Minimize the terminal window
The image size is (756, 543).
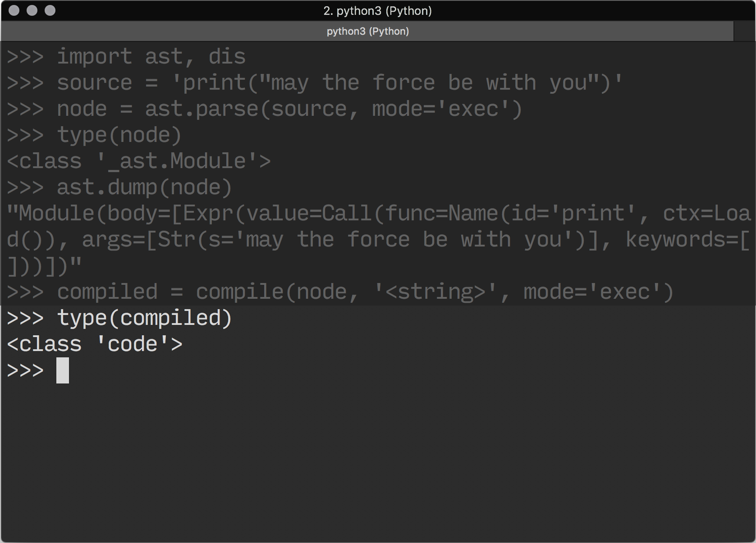32,10
